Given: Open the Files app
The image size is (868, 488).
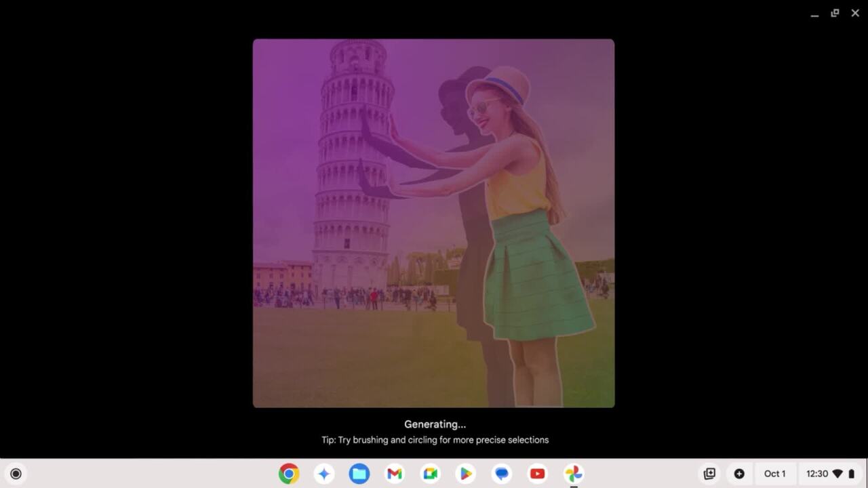Looking at the screenshot, I should (359, 474).
